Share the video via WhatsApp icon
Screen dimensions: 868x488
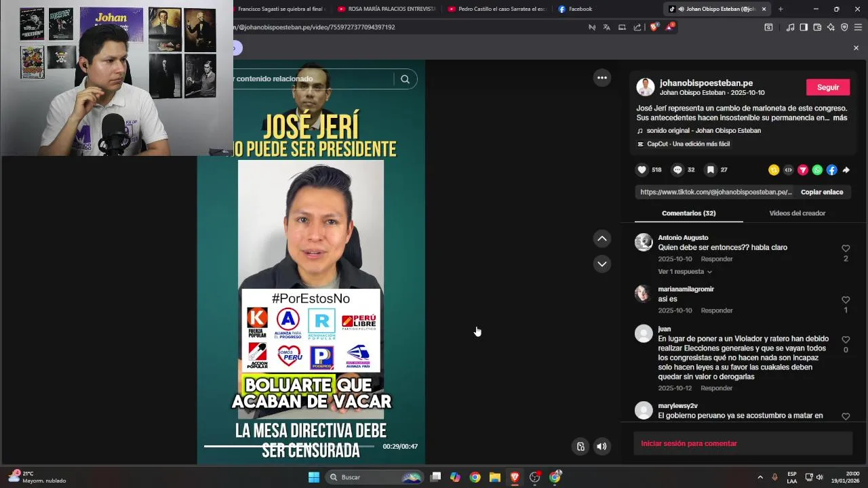point(817,170)
